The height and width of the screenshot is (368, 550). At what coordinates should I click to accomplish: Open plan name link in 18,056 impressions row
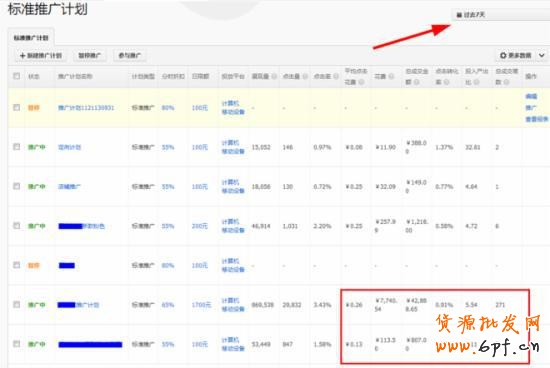tap(69, 187)
